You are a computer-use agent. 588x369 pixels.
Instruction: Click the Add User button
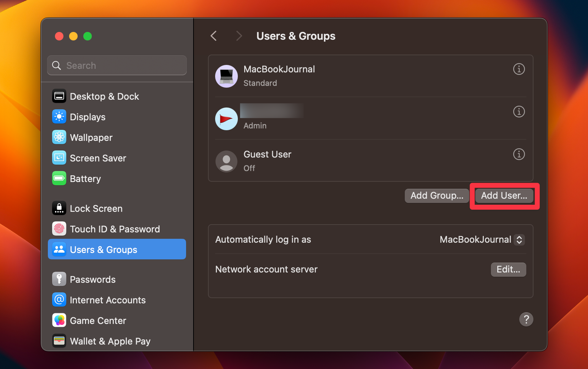pos(504,195)
